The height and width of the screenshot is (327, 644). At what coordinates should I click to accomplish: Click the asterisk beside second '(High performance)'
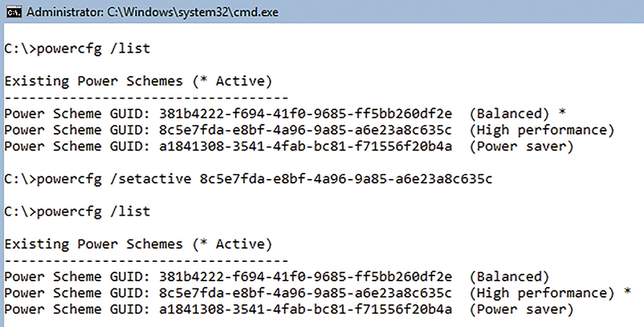pyautogui.click(x=627, y=292)
